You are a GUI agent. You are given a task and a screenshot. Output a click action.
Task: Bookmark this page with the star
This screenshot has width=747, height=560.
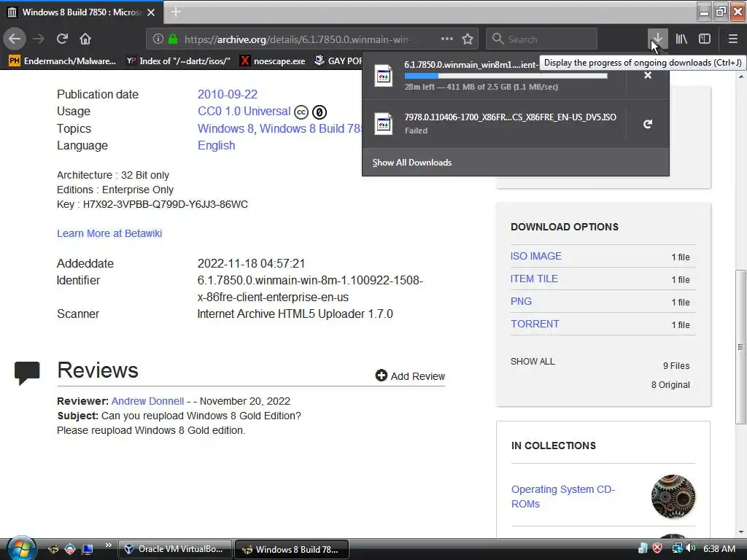pyautogui.click(x=468, y=39)
